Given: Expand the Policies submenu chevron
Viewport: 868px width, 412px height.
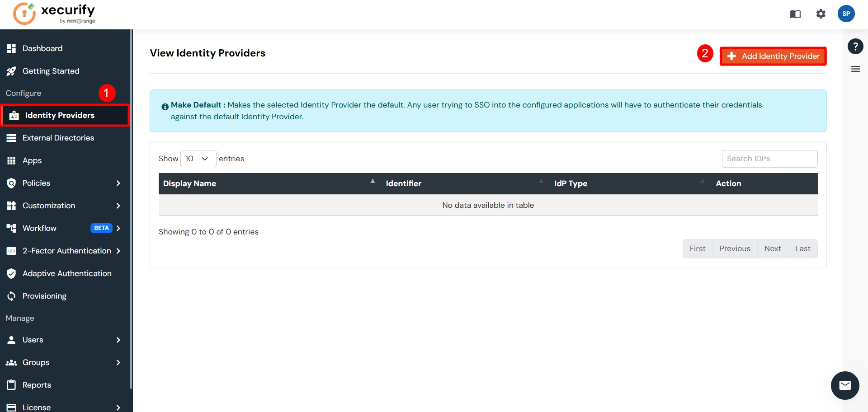Looking at the screenshot, I should click(118, 183).
